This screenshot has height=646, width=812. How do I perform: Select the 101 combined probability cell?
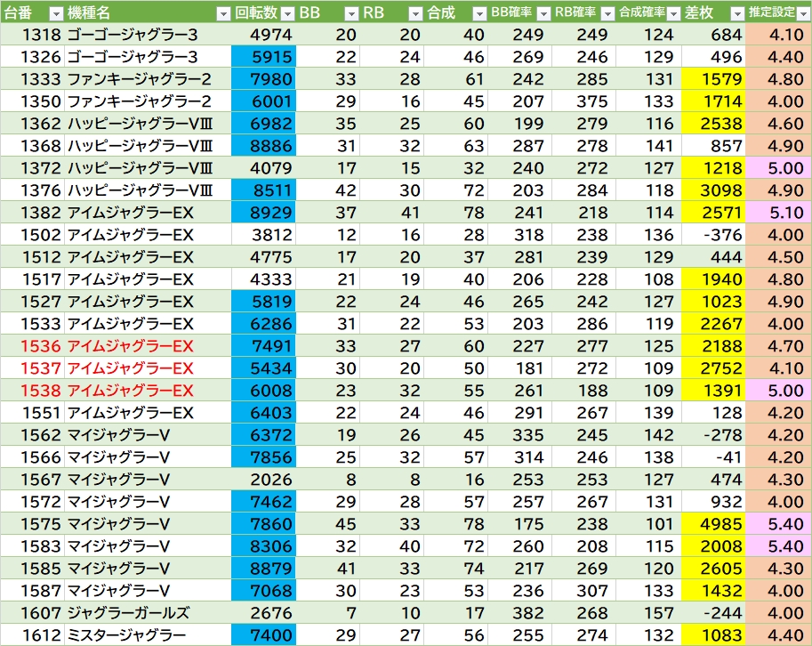648,525
